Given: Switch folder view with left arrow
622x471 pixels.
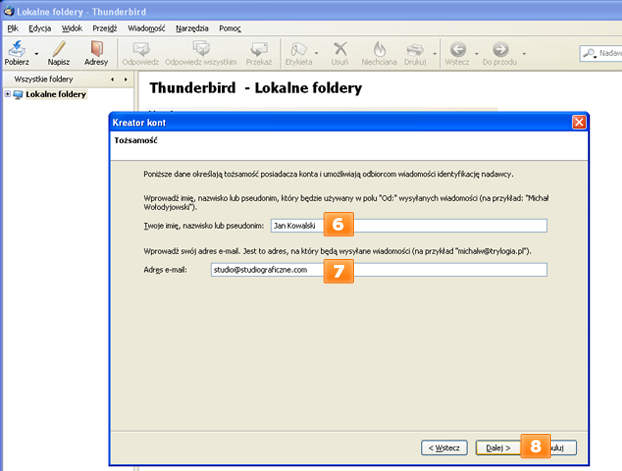Looking at the screenshot, I should [x=113, y=79].
